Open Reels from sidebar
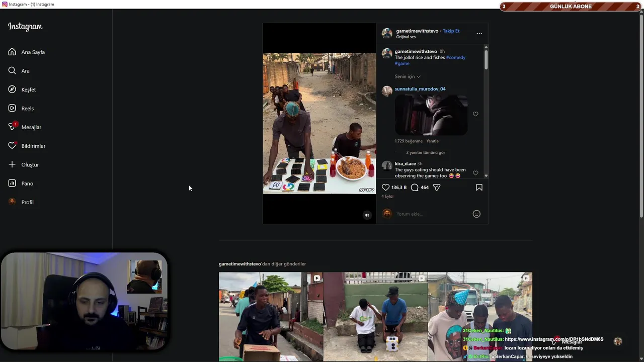644x362 pixels. tap(21, 108)
